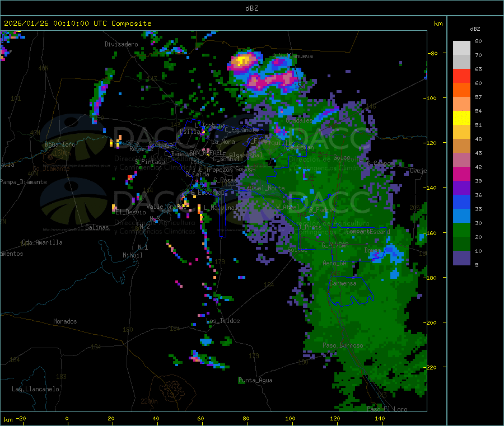
Task: Click the Guadales place label
Action: [x=299, y=120]
